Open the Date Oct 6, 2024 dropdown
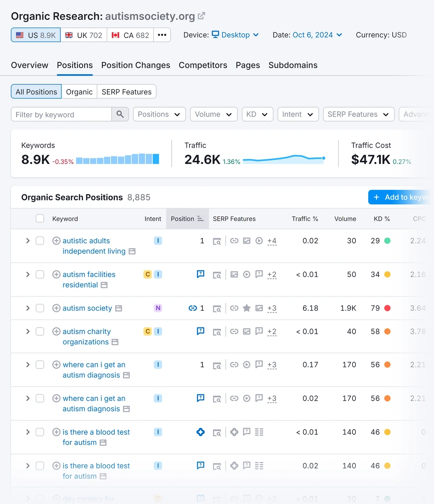434x504 pixels. click(x=317, y=35)
